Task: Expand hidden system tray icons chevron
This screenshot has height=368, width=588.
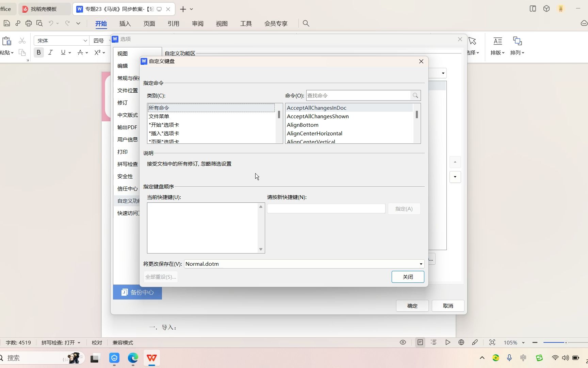Action: click(482, 358)
